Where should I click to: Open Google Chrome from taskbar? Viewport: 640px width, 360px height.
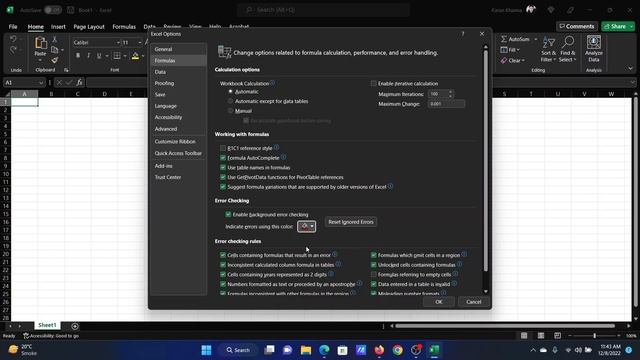pos(398,350)
